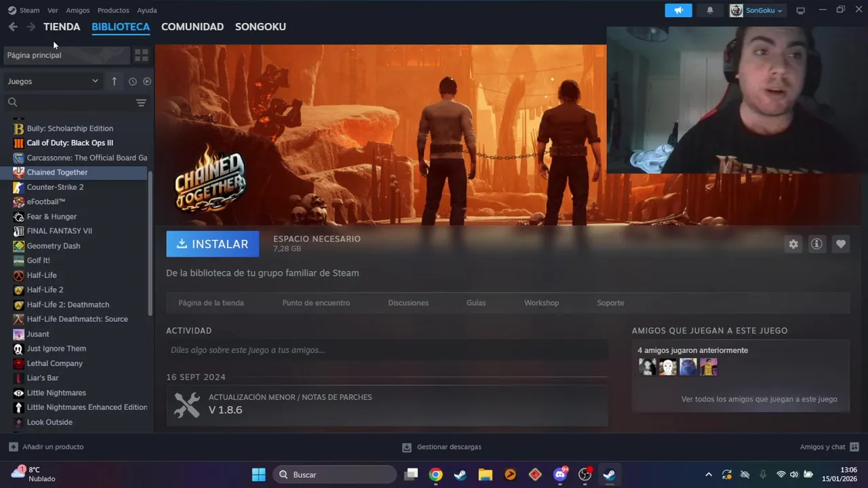
Task: Show hidden system tray icons
Action: [x=709, y=474]
